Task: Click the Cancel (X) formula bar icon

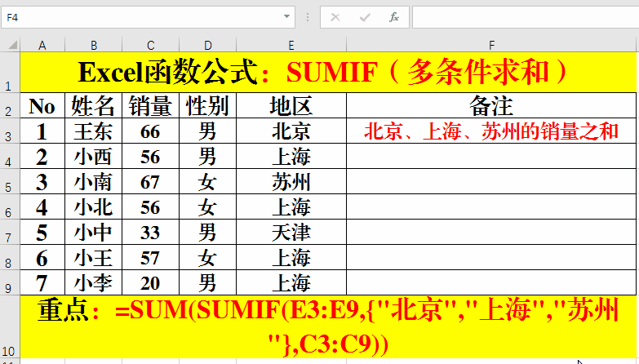Action: click(335, 17)
